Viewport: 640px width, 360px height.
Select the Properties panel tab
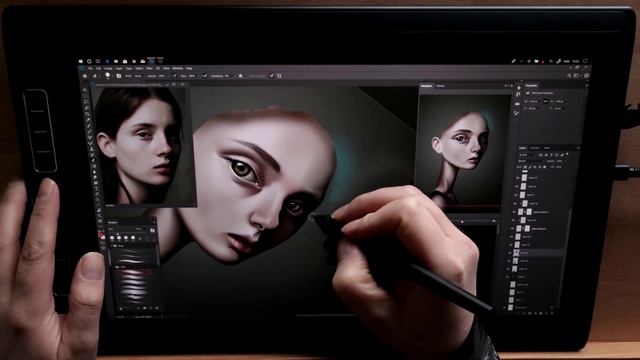(x=531, y=86)
